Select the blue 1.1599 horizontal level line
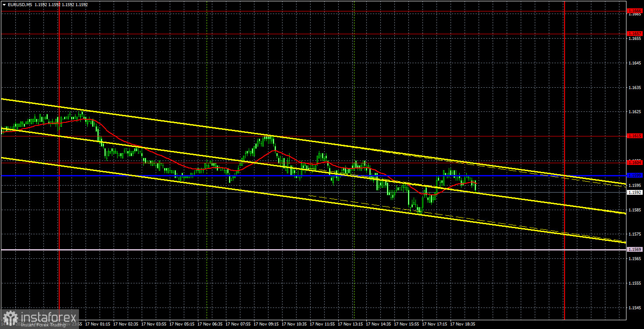This screenshot has height=329, width=644. pos(307,175)
